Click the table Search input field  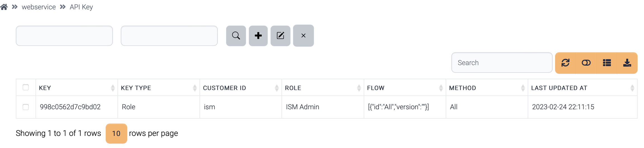502,63
